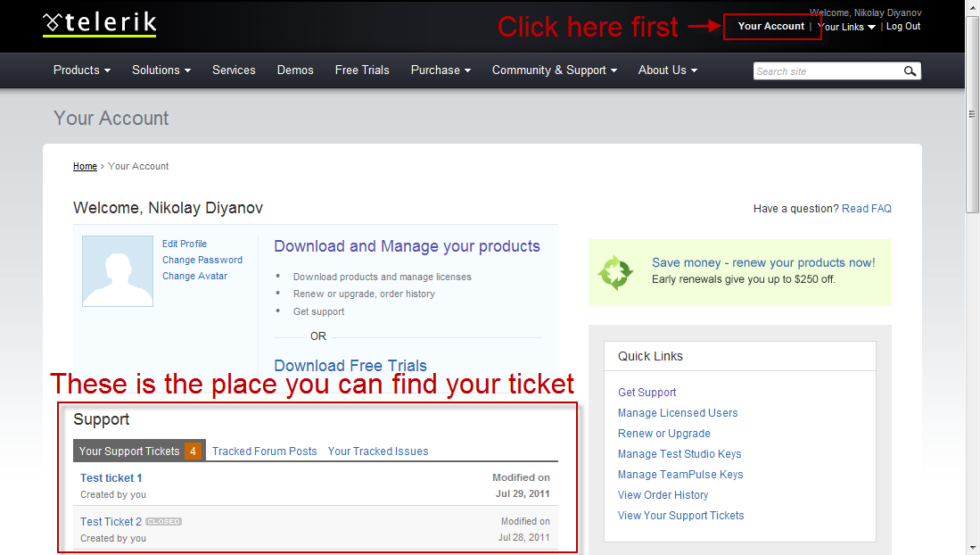Open the Products menu dropdown
980x555 pixels.
pyautogui.click(x=82, y=70)
